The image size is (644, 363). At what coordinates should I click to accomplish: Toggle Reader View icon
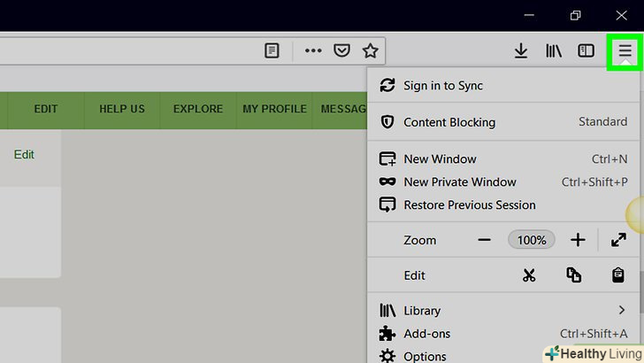point(272,51)
